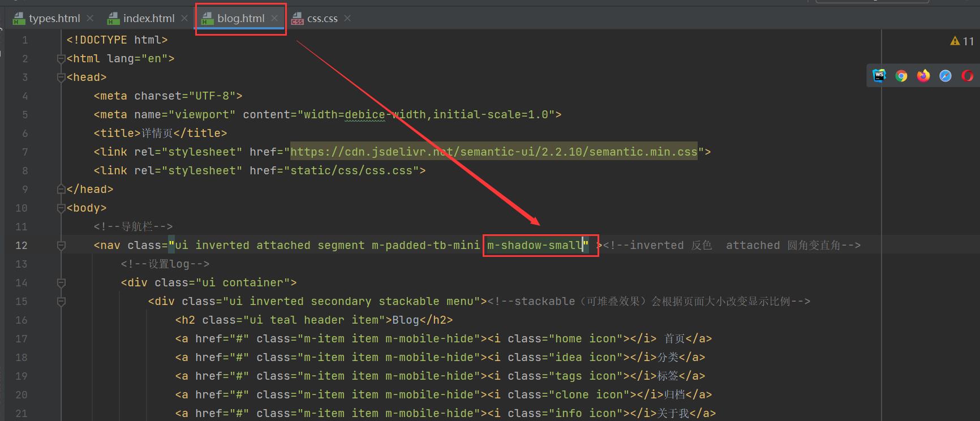
Task: Click the static/css/css.css href path
Action: [351, 170]
